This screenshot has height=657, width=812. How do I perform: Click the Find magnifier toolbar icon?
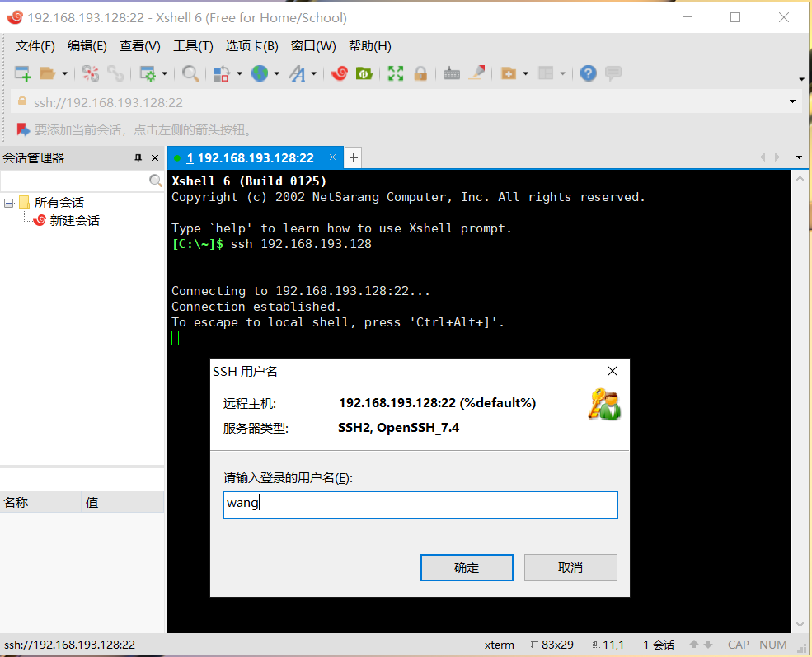click(190, 73)
